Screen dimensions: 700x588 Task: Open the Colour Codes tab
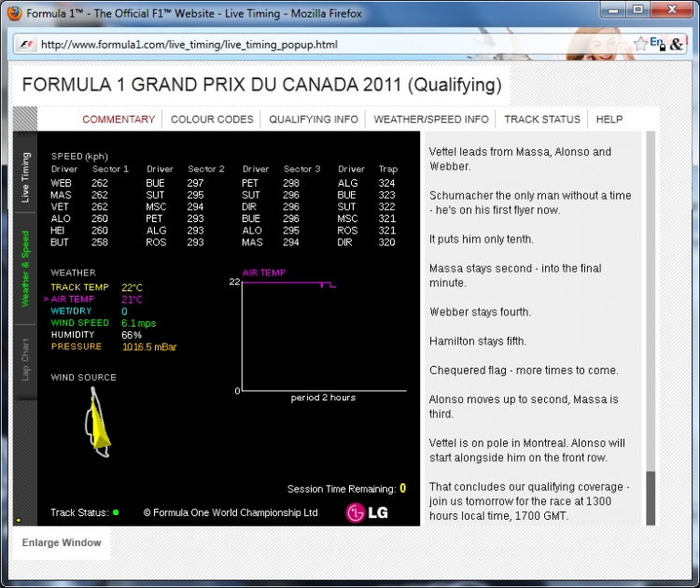(212, 119)
